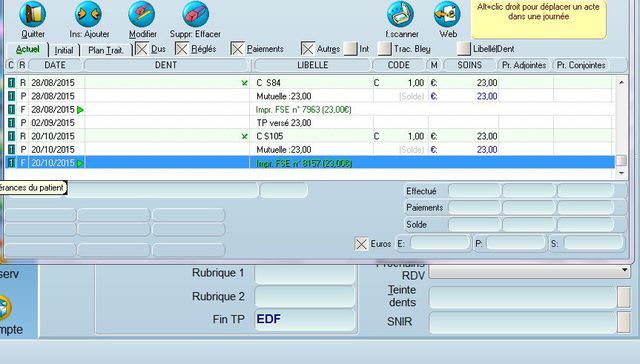Screen dimensions: 640x364
Task: Toggle the Paiements filter checkbox
Action: 238,49
